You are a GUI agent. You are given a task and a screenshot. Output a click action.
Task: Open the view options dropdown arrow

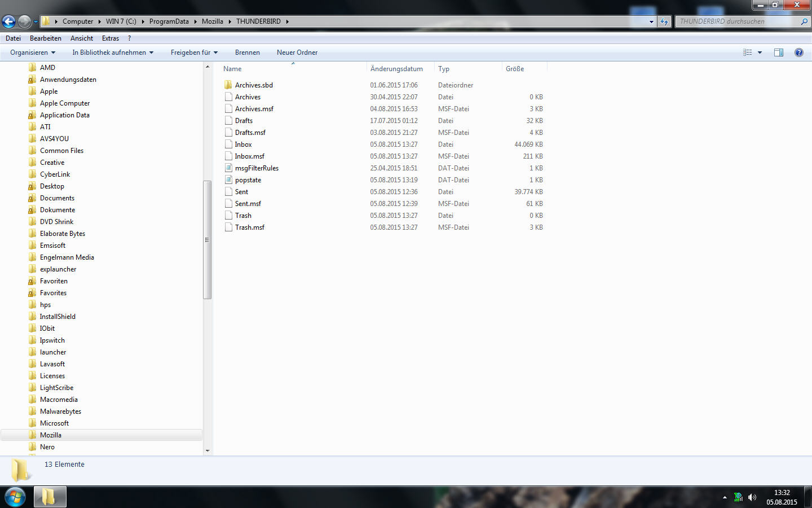point(760,52)
